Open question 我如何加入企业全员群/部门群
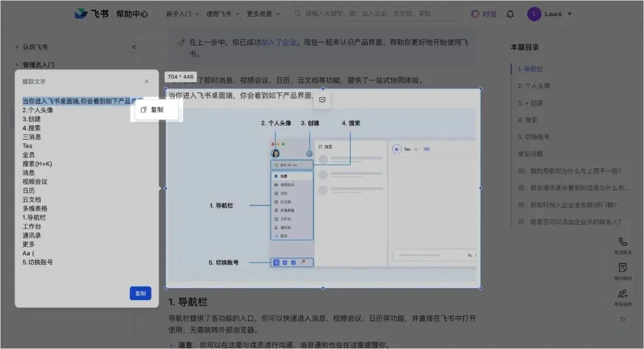 coord(567,205)
